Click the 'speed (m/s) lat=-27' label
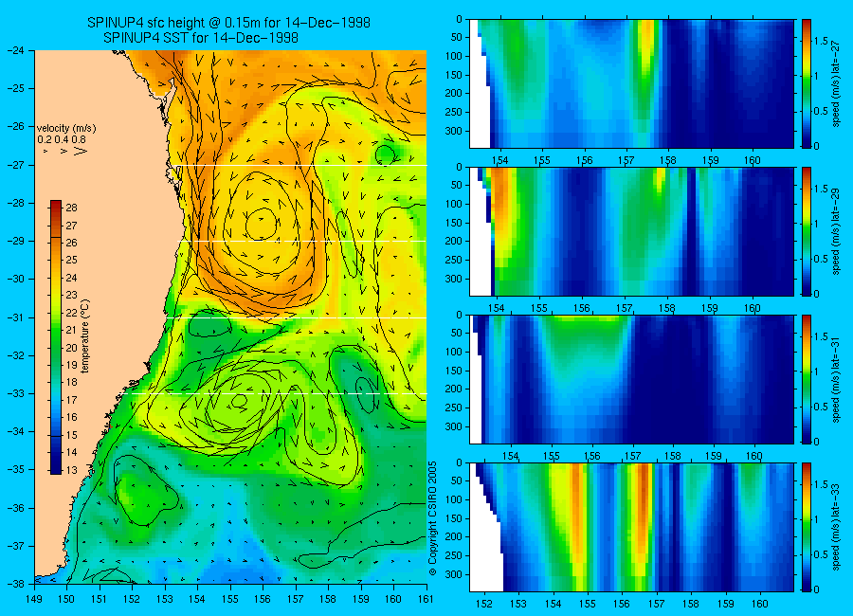This screenshot has height=616, width=853. point(836,83)
